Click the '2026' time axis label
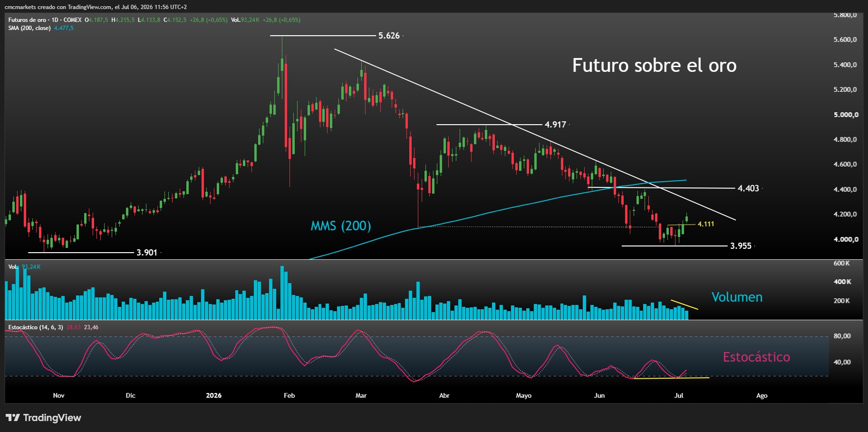Screen dimensions: 868x432 tap(213, 395)
